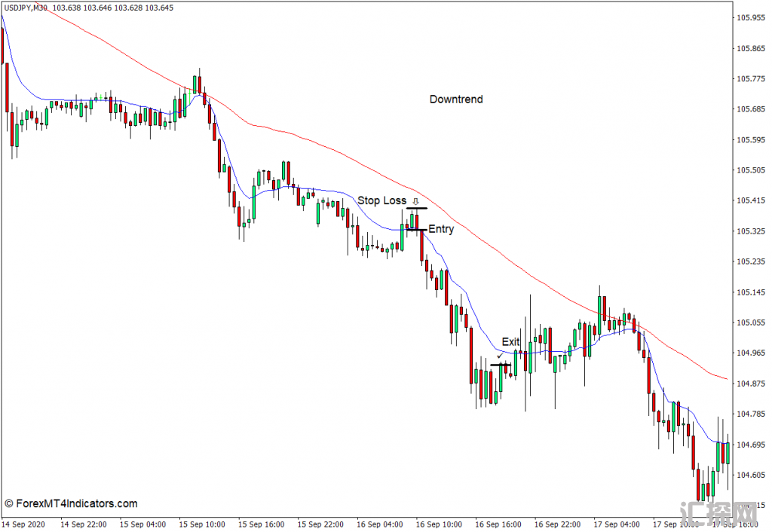Image resolution: width=772 pixels, height=532 pixels.
Task: Click the 105.055 price level on axis
Action: pyautogui.click(x=752, y=323)
